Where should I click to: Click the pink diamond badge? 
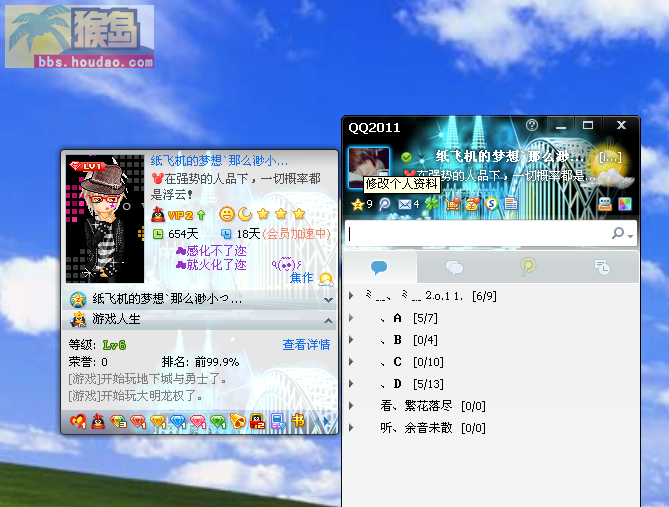(x=198, y=422)
